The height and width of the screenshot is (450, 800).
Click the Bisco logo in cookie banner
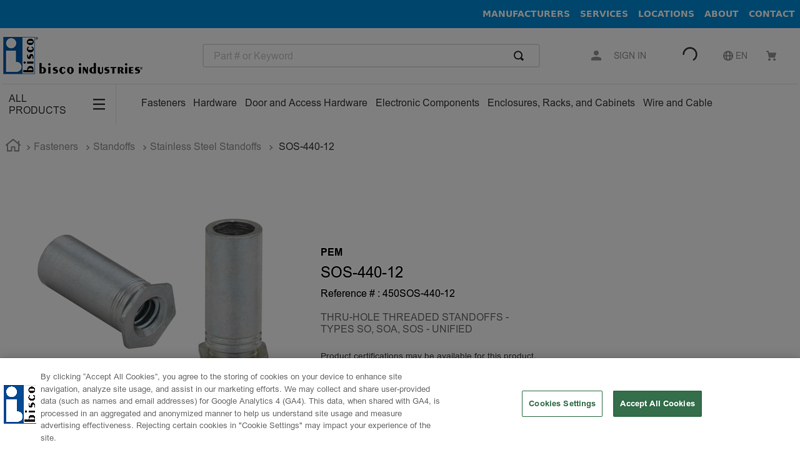[20, 404]
